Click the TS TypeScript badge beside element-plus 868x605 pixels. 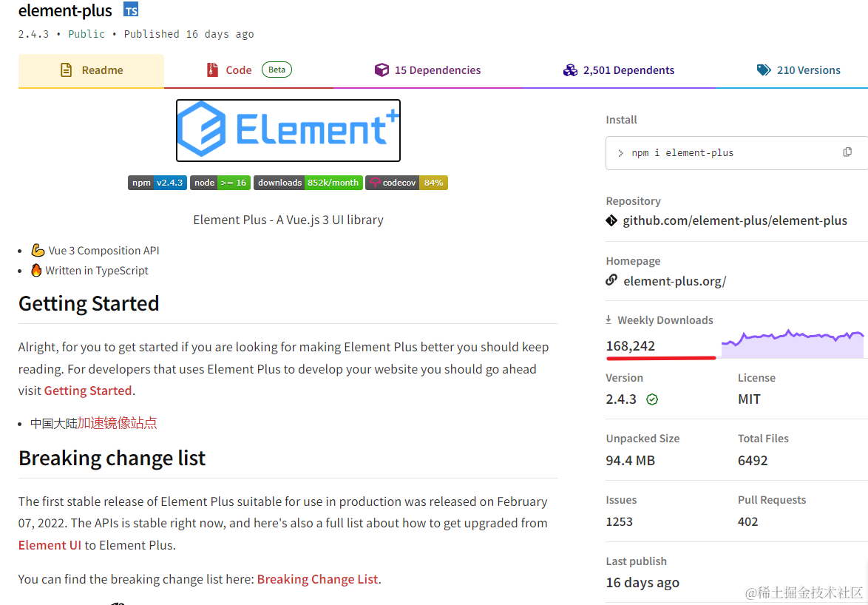tap(130, 10)
